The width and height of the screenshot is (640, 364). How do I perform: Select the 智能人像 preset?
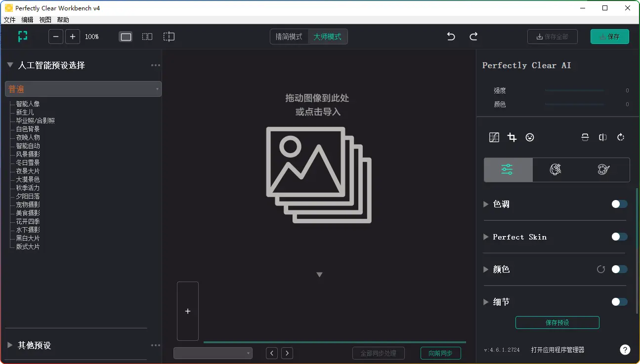(x=28, y=104)
